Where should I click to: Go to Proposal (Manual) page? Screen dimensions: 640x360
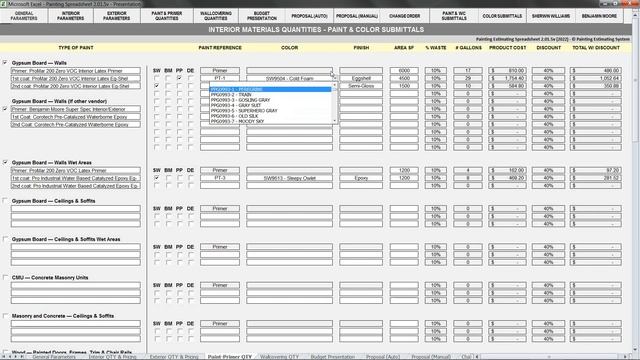pyautogui.click(x=357, y=16)
